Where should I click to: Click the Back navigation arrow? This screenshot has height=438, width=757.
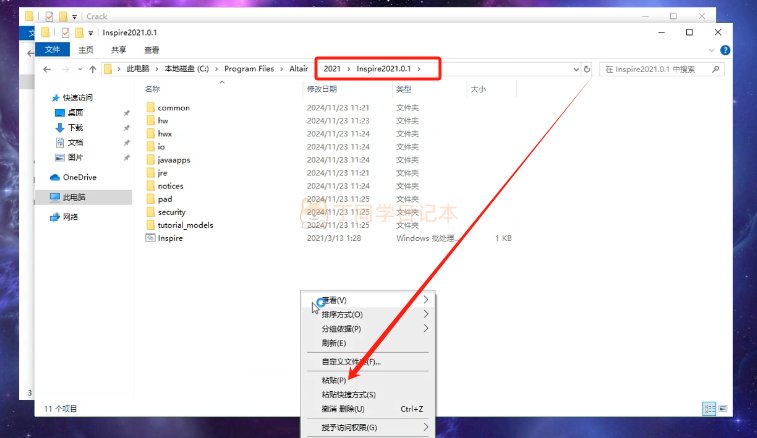[x=47, y=69]
